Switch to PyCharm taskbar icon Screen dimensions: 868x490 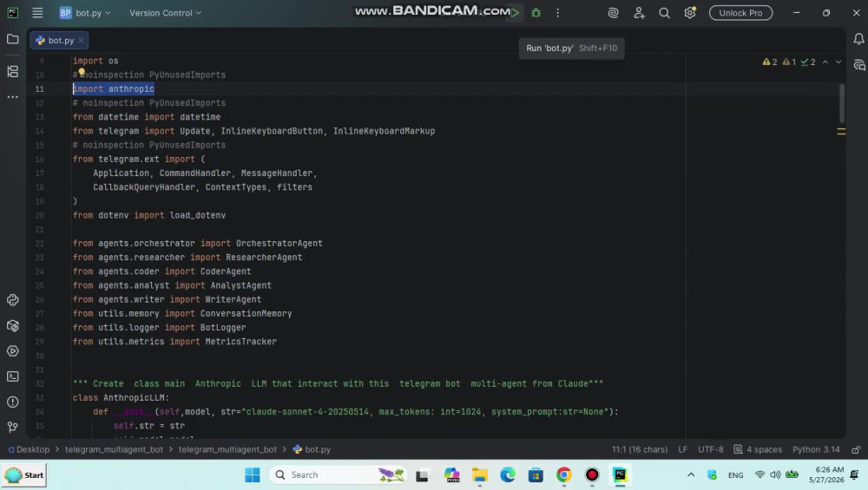(x=620, y=475)
